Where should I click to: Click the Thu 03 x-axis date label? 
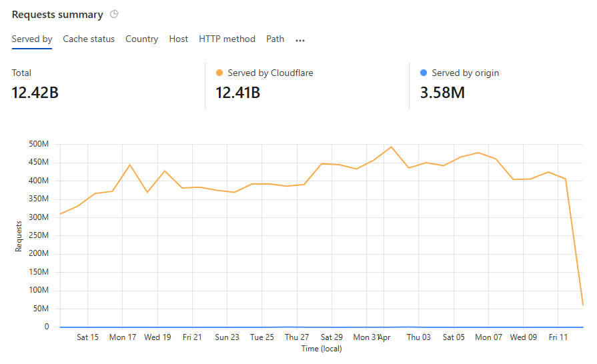(x=419, y=337)
